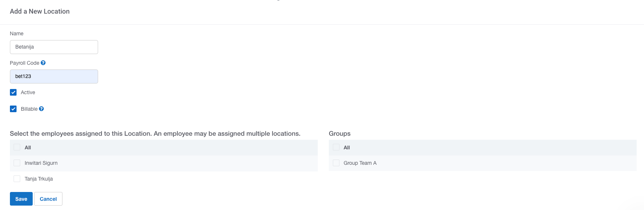The height and width of the screenshot is (210, 644).
Task: Click the Cancel button
Action: [48, 199]
